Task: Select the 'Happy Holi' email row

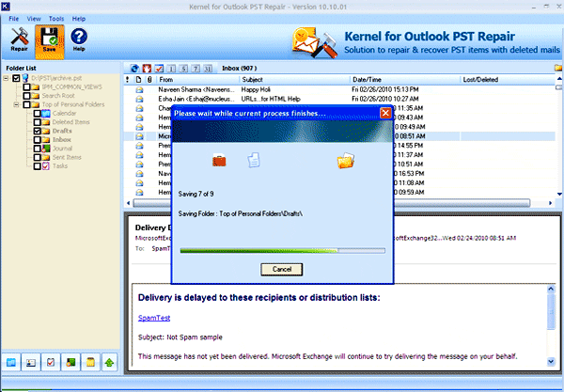Action: pyautogui.click(x=339, y=89)
